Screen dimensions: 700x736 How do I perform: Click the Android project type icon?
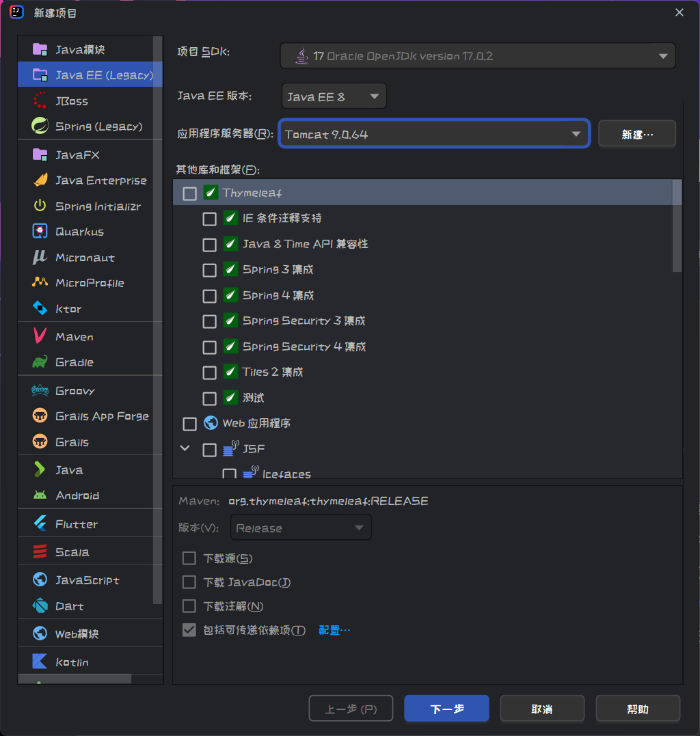[41, 495]
